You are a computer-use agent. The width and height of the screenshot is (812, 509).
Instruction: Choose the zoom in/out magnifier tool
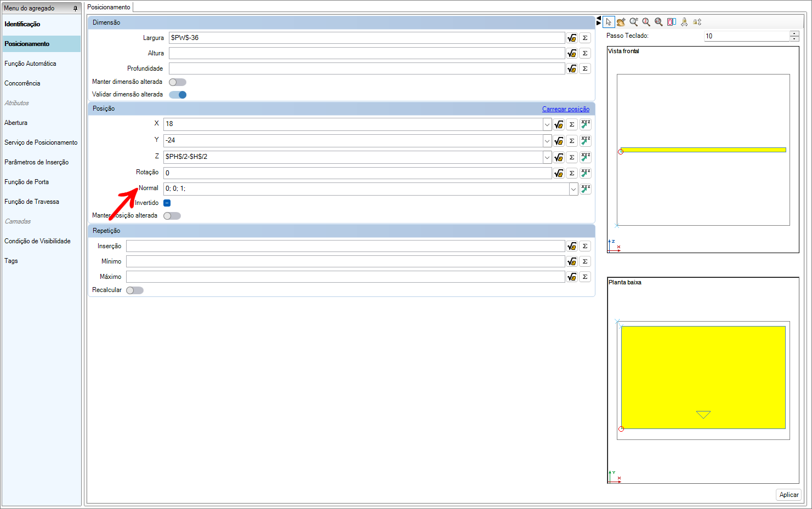(x=634, y=22)
